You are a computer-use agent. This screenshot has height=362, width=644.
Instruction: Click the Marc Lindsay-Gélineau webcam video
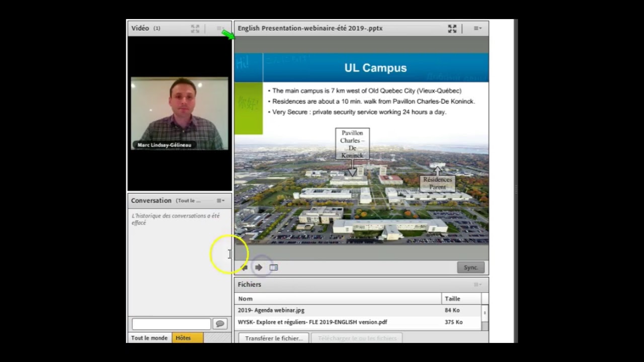click(179, 114)
